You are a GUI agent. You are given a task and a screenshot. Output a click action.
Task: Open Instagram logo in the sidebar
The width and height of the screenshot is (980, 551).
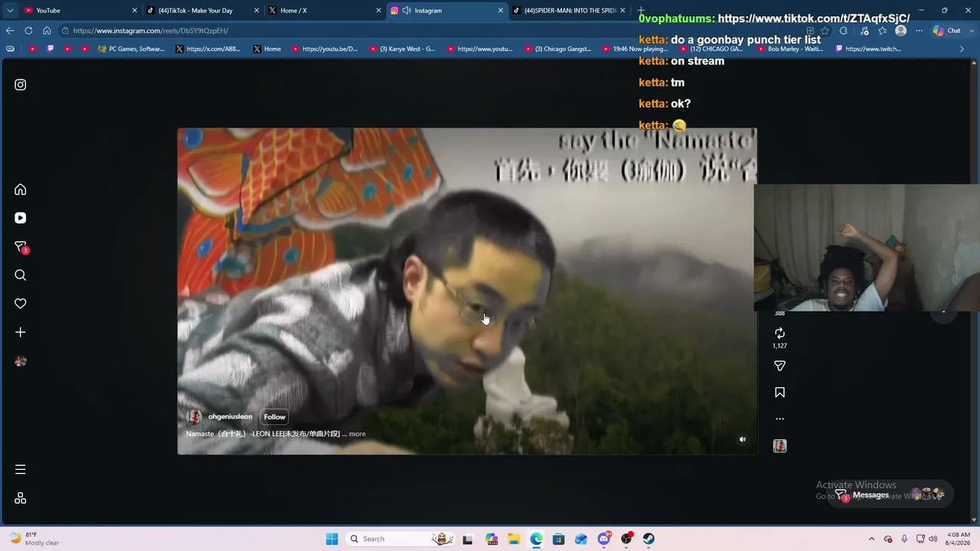pyautogui.click(x=21, y=85)
